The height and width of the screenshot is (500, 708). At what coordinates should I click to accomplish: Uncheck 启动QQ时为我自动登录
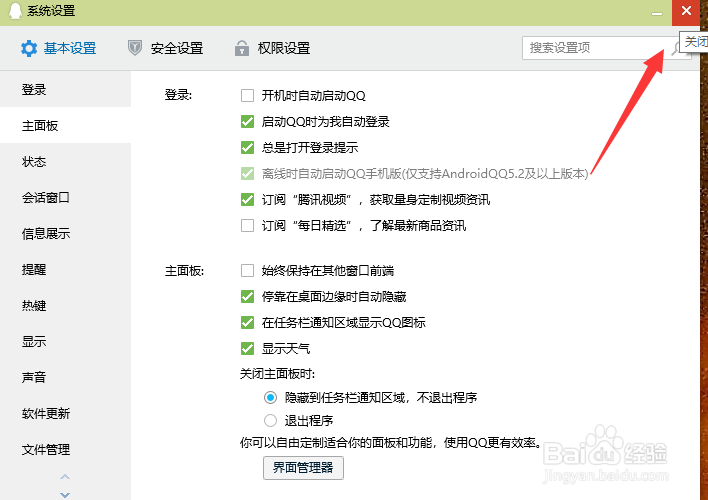tap(247, 121)
